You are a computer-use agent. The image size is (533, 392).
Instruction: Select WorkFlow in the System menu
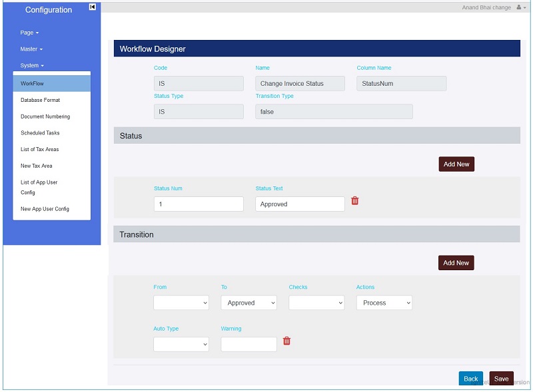point(32,84)
